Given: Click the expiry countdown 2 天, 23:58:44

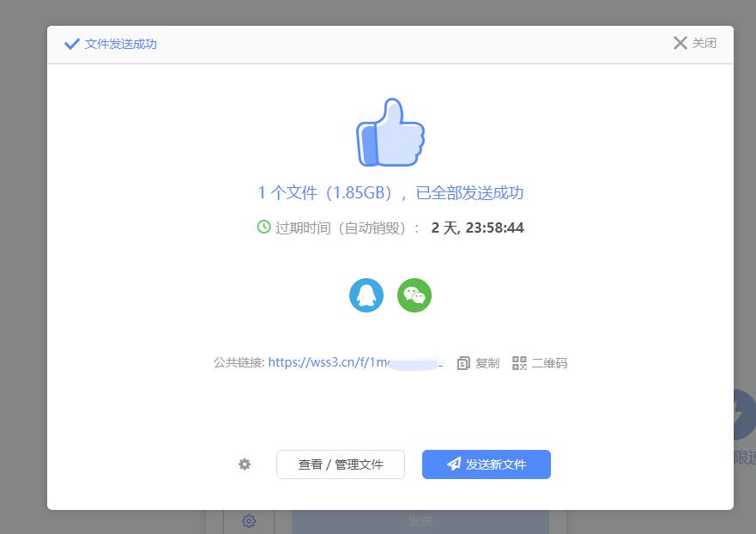Looking at the screenshot, I should click(477, 228).
